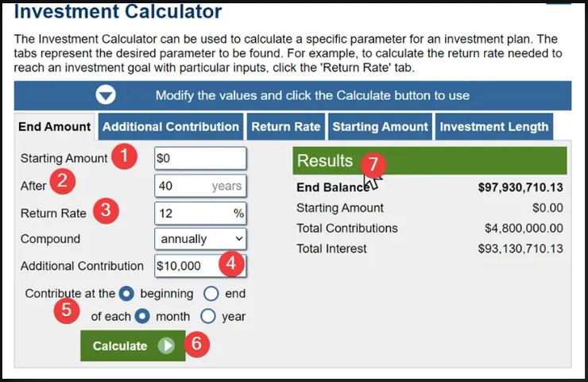Select contribute at the beginning option

click(x=126, y=293)
